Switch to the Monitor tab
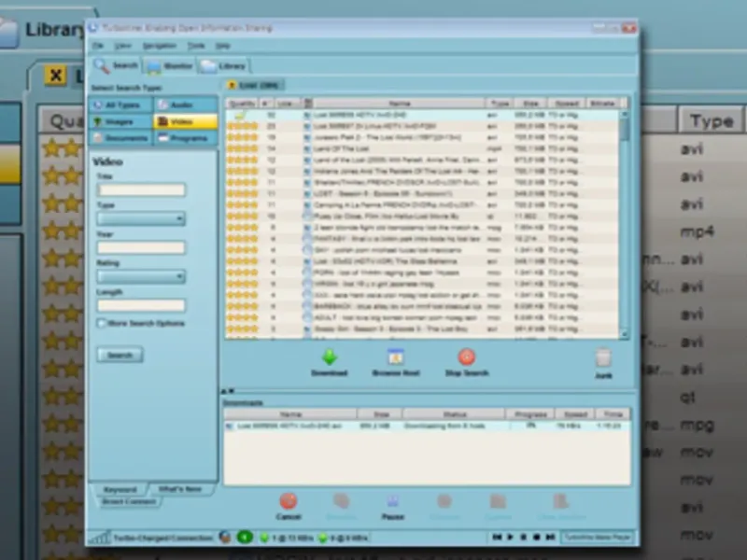Image resolution: width=747 pixels, height=560 pixels. (x=169, y=66)
